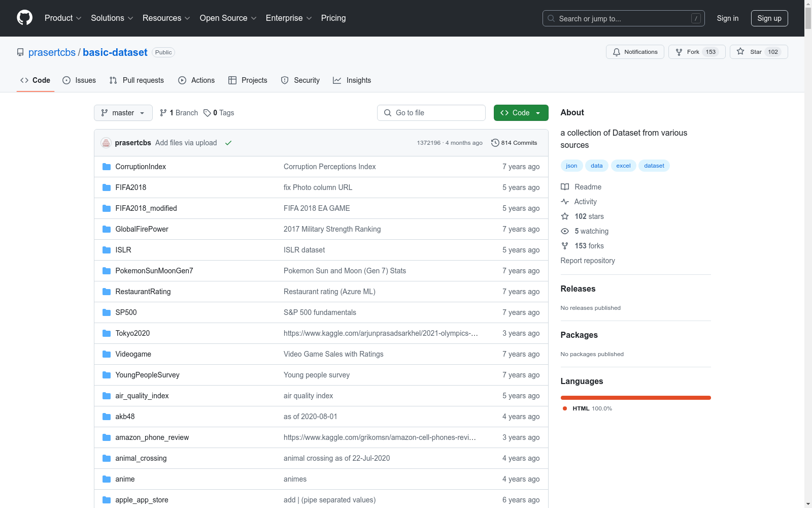Click the fork icon beside 153 forks
This screenshot has width=812, height=508.
coord(565,246)
